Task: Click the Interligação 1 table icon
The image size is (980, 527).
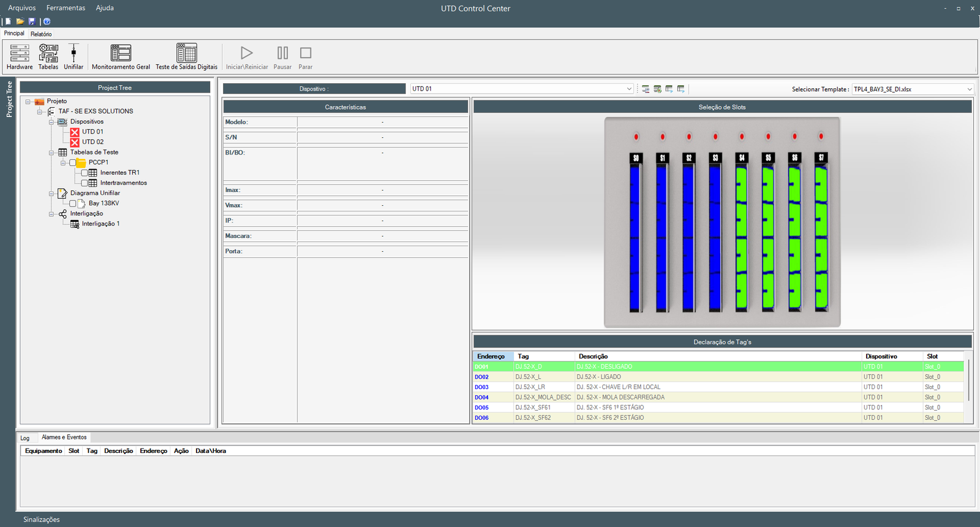Action: [75, 224]
